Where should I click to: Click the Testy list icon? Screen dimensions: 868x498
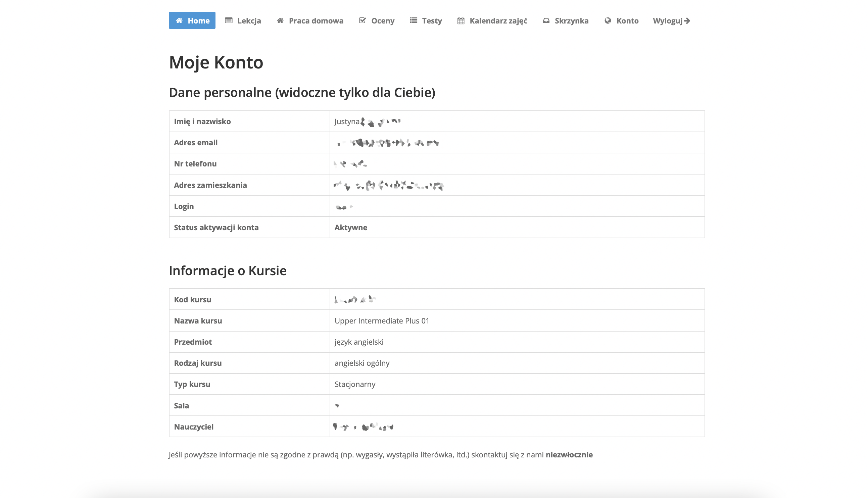pos(413,20)
